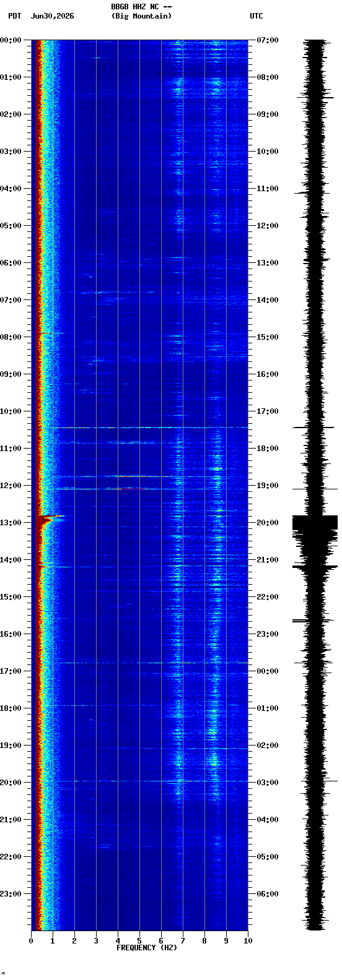
Task: Click PDT time label '10:00'
Action: [x=11, y=411]
